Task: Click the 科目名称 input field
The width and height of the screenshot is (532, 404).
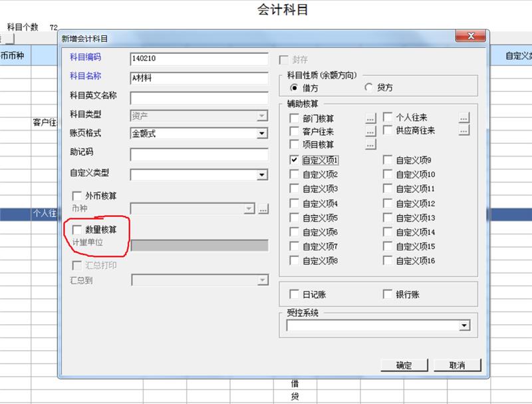Action: tap(199, 78)
